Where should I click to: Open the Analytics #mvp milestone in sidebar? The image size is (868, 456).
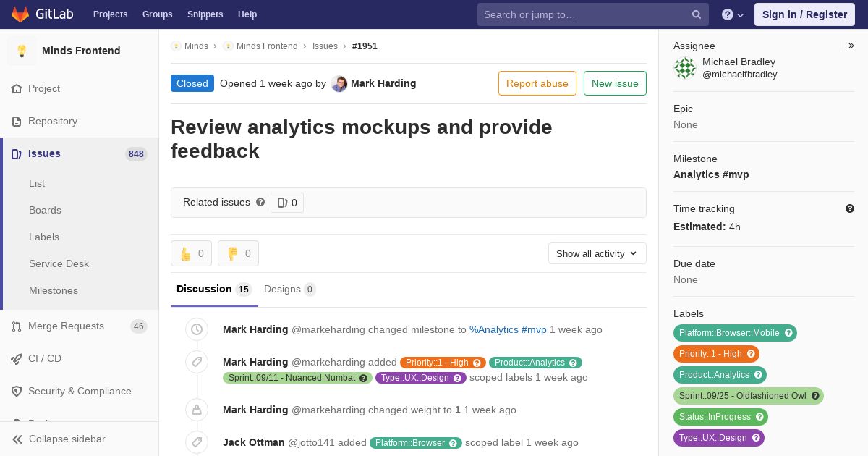[x=711, y=174]
